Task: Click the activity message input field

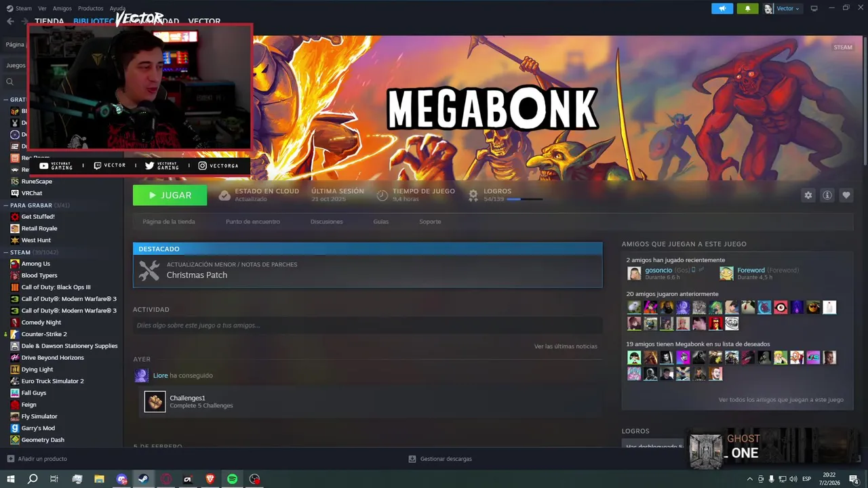Action: 368,325
